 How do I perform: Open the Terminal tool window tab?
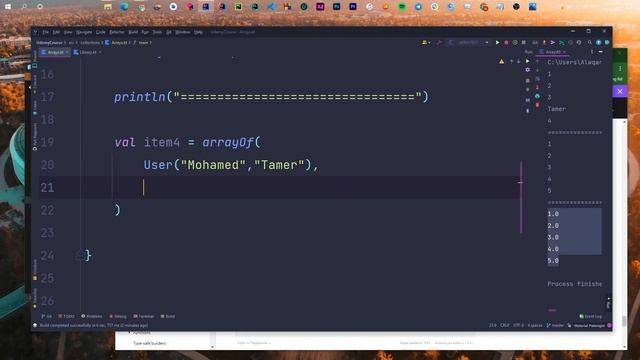(144, 316)
